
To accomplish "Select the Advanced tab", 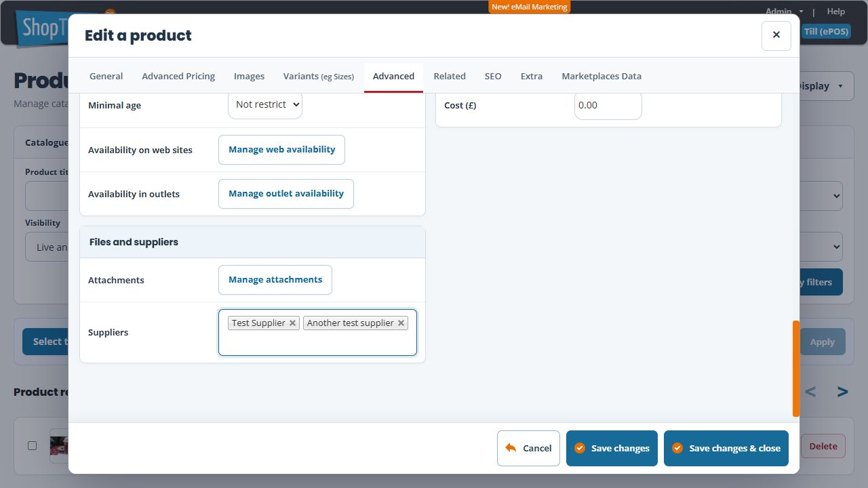I will coord(393,76).
